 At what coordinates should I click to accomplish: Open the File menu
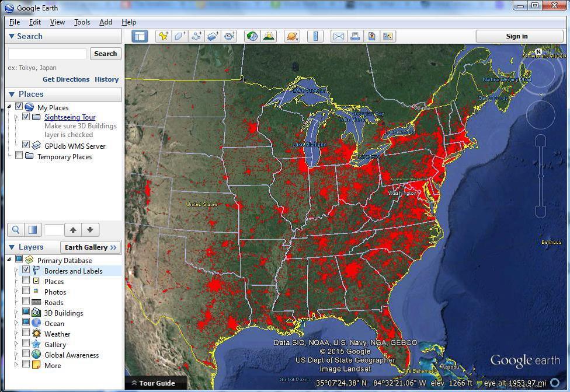click(15, 22)
